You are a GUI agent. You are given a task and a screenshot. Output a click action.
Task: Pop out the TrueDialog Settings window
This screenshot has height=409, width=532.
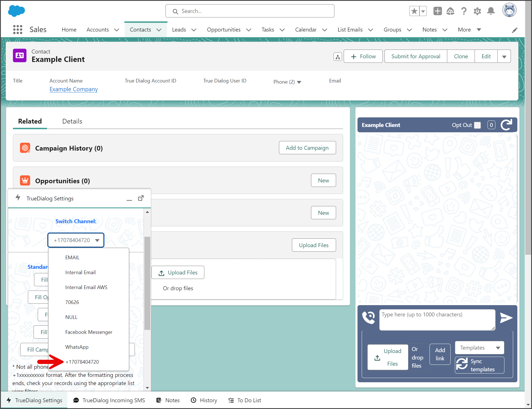(141, 198)
